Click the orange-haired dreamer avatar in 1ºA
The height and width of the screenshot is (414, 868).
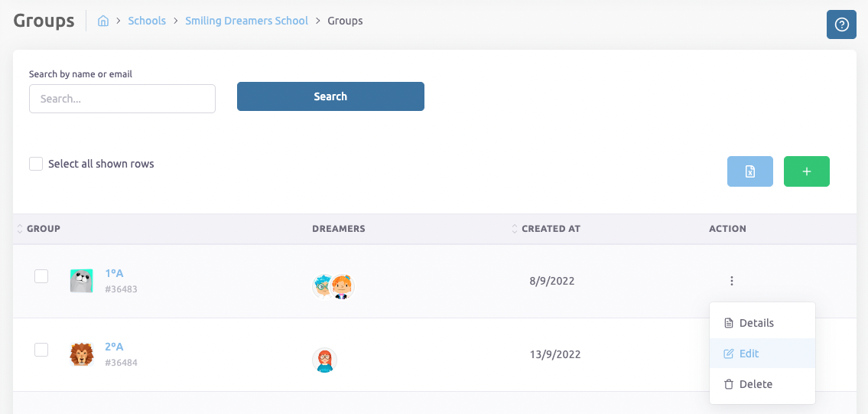(x=342, y=286)
